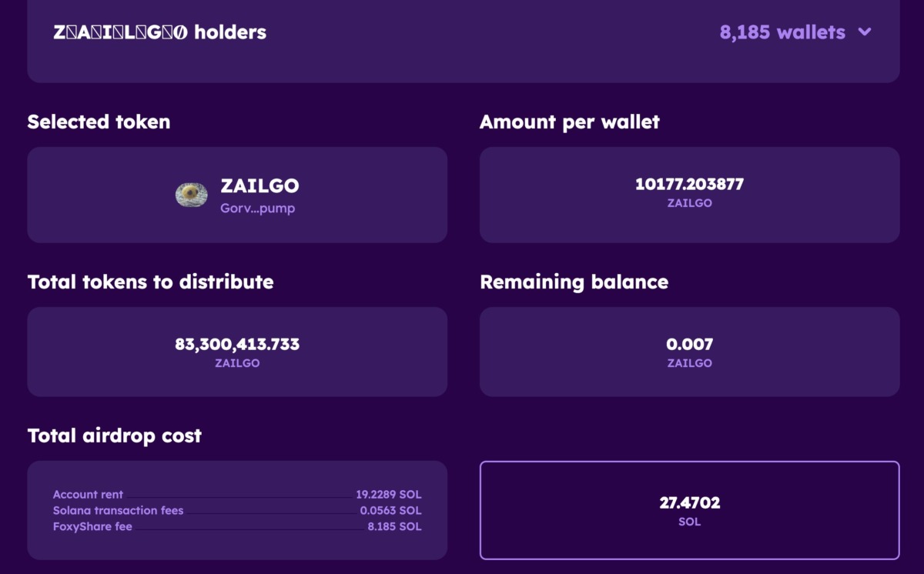
Task: Select the ZAILGO token image icon
Action: [192, 195]
